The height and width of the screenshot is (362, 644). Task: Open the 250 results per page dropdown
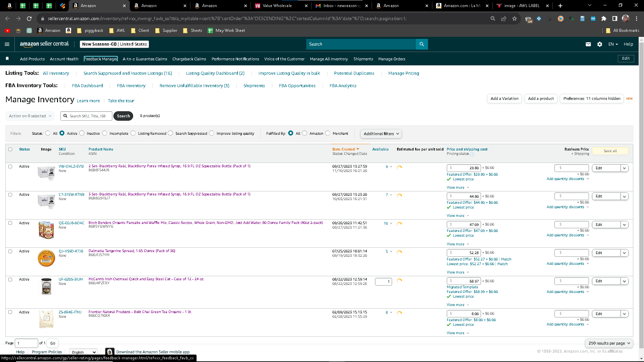click(609, 343)
